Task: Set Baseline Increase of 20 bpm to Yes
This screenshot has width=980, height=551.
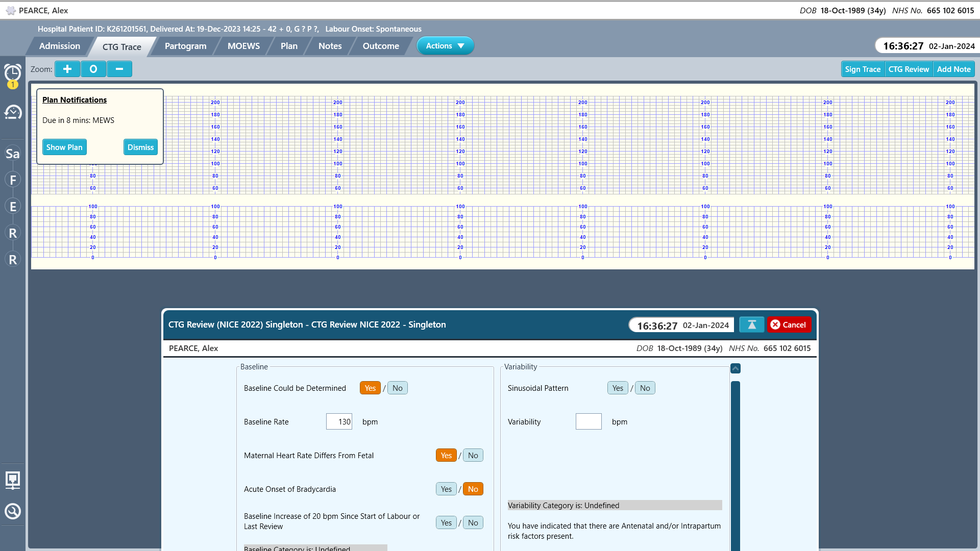Action: [446, 523]
